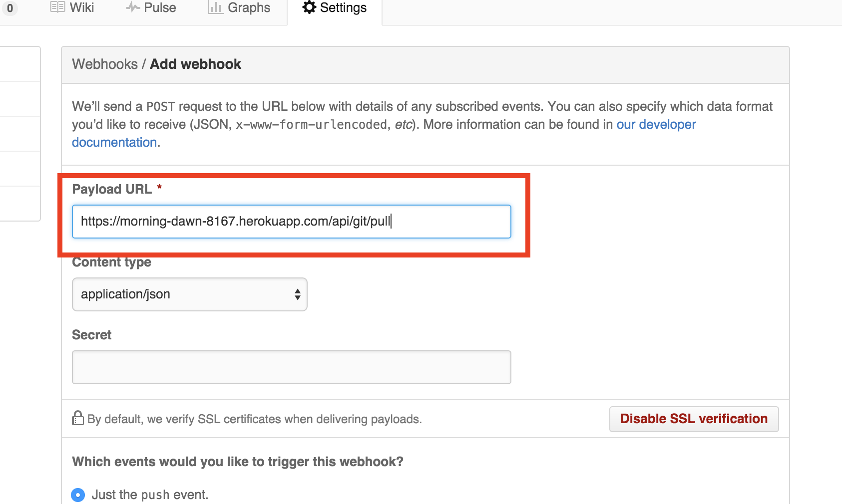Click the Wiki book icon

click(57, 7)
